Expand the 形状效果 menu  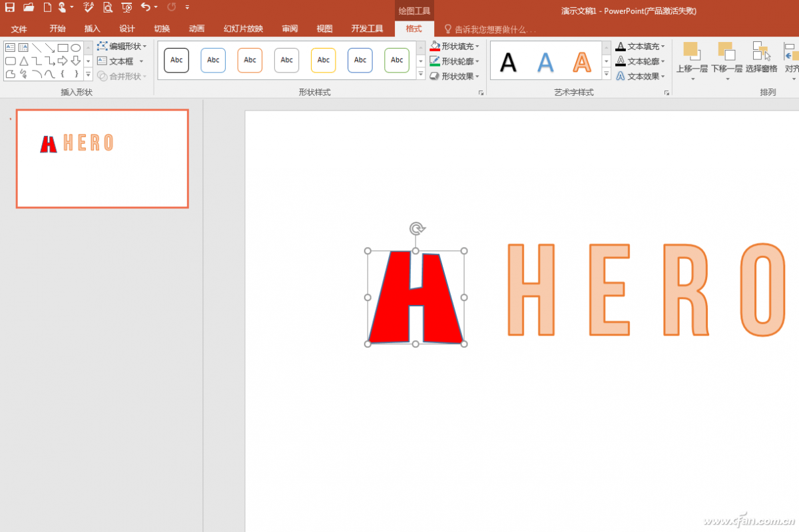tap(455, 77)
